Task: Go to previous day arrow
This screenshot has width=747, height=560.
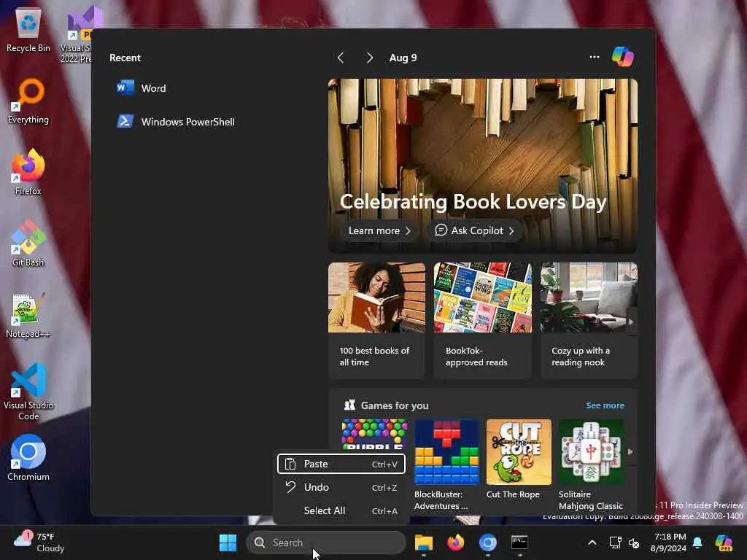Action: (x=341, y=58)
